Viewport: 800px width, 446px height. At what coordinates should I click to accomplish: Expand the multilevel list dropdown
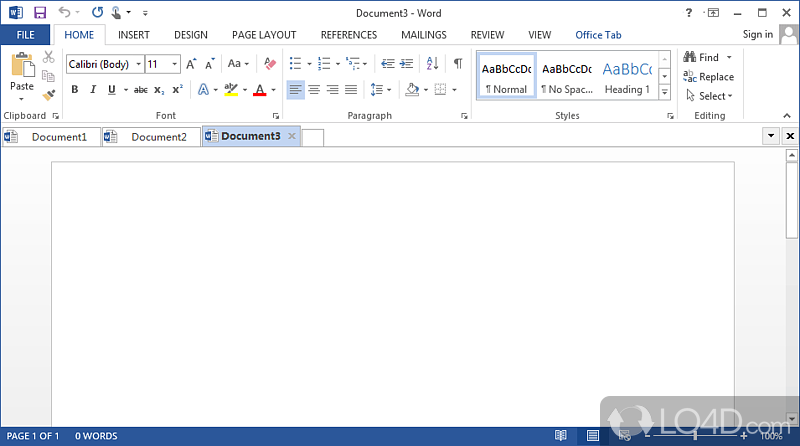(x=365, y=64)
